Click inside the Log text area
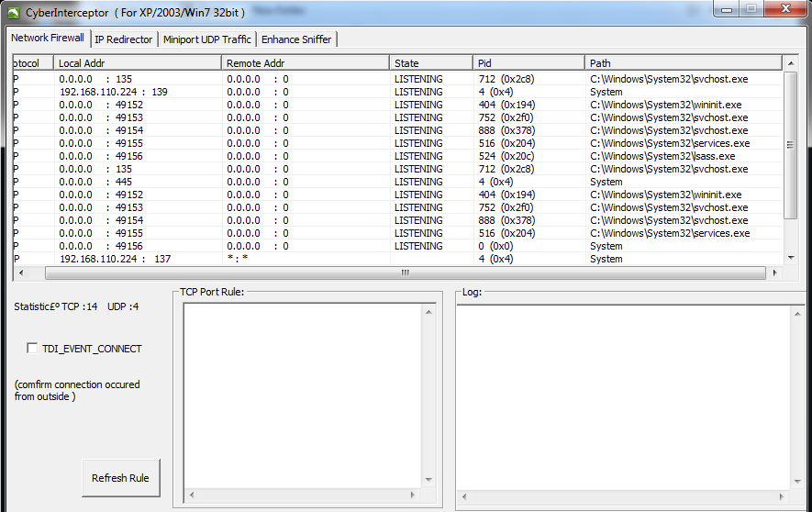This screenshot has height=512, width=812. (624, 397)
